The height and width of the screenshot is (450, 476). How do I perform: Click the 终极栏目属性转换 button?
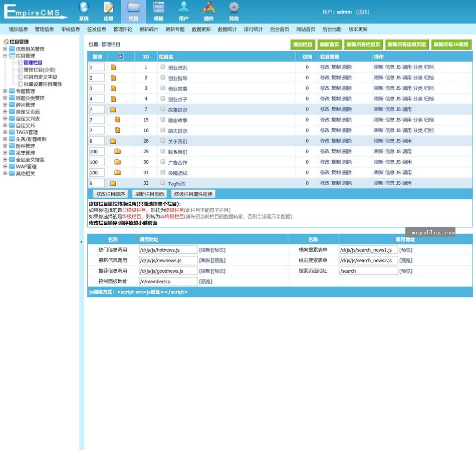(x=193, y=194)
